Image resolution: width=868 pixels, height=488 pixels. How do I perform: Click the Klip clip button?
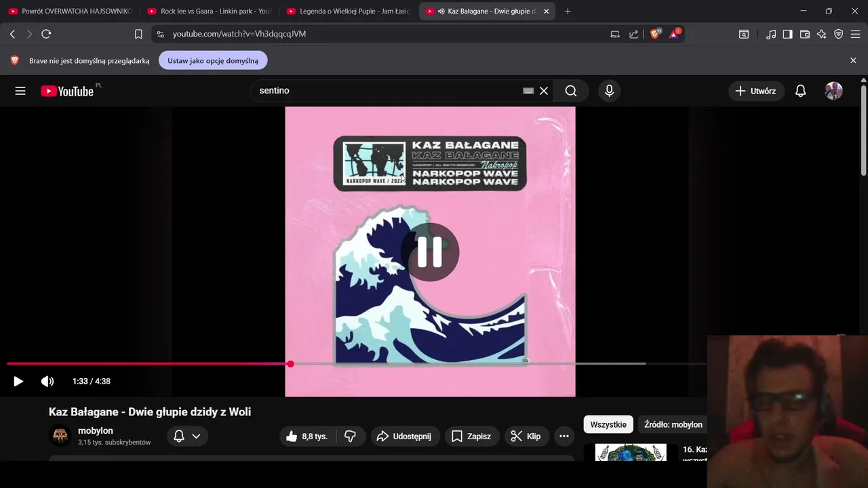click(526, 436)
